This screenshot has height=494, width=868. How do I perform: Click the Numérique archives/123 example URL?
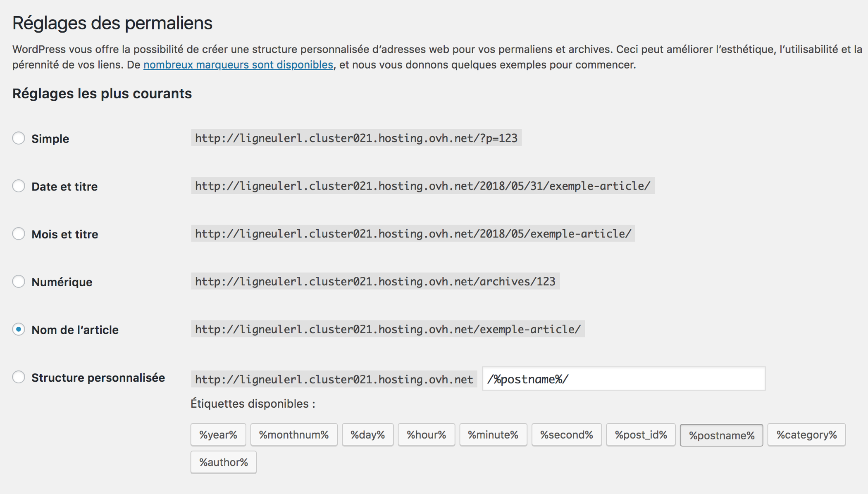coord(375,282)
